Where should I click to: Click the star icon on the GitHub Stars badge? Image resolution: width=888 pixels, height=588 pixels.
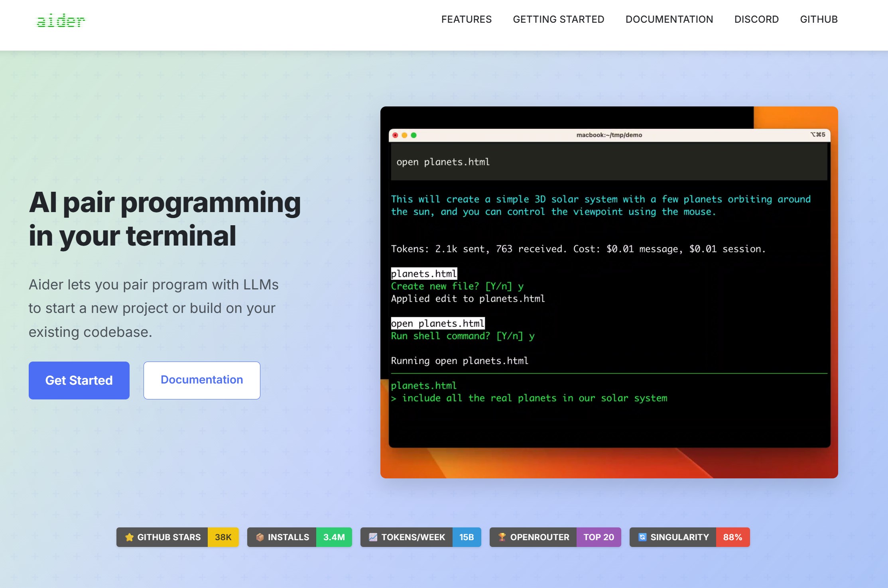tap(129, 537)
